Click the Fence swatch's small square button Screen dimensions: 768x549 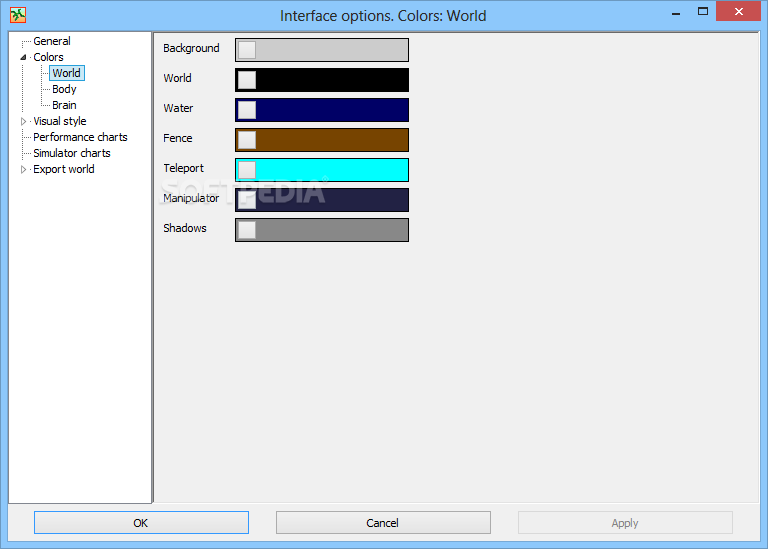[x=247, y=140]
